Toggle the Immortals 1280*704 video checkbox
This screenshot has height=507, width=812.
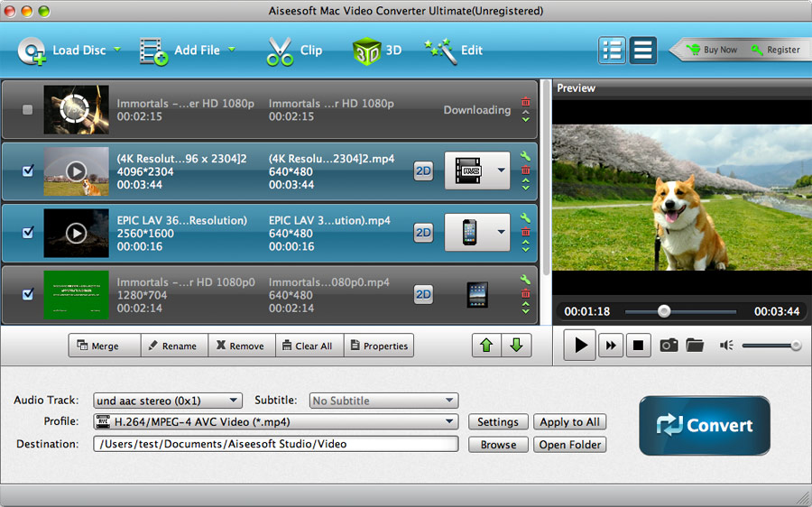tap(28, 293)
